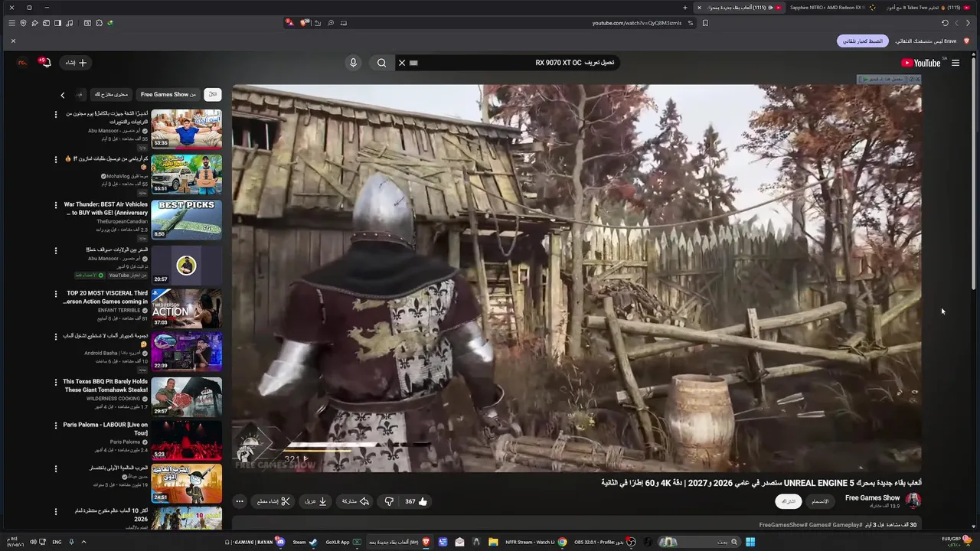980x551 pixels.
Task: Open Windows Start button in taskbar
Action: coord(750,542)
